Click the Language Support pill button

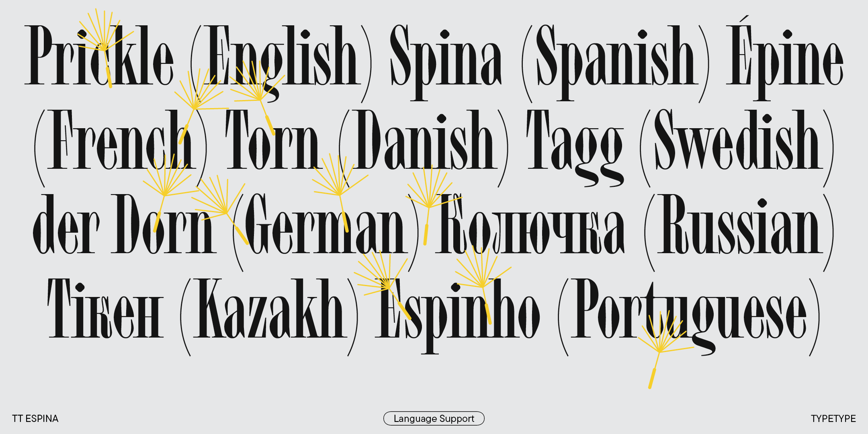[x=434, y=418]
